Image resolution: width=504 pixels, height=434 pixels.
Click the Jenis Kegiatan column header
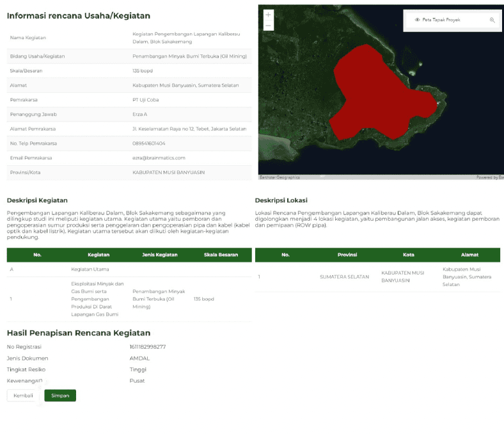159,255
